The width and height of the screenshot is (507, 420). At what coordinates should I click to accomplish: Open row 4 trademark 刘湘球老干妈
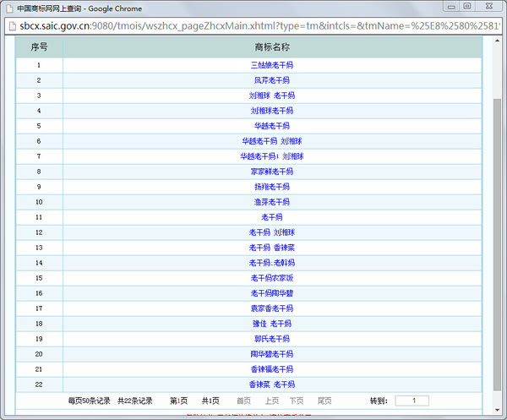pyautogui.click(x=272, y=111)
